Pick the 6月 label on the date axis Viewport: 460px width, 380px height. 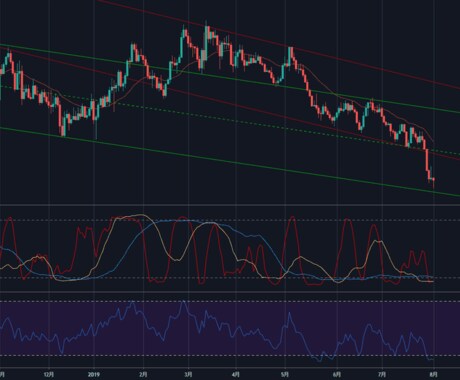coord(337,374)
